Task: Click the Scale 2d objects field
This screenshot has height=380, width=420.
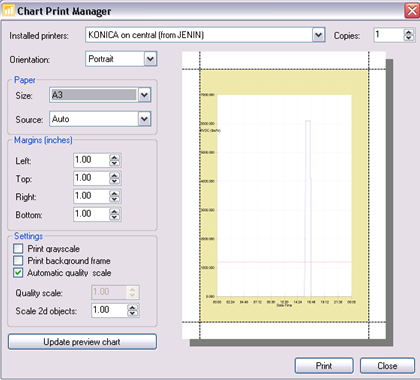Action: [109, 310]
